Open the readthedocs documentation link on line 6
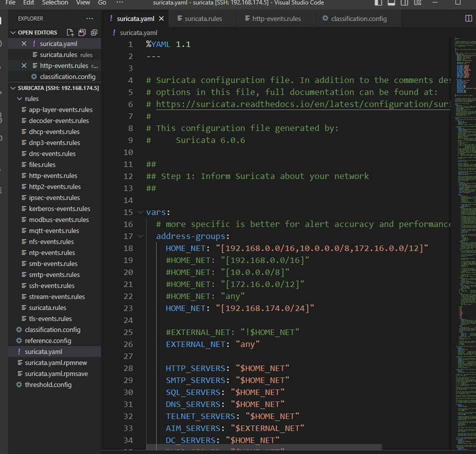Screen dimensions: 476x454 (303, 104)
